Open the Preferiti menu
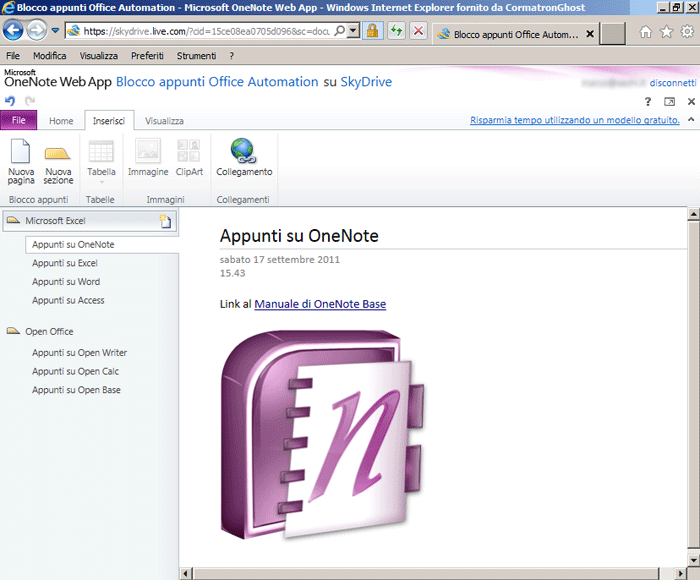The image size is (700, 580). pos(147,56)
